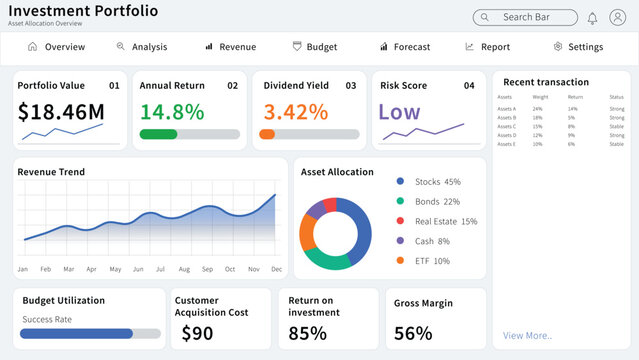Click the Assets B transaction row
The height and width of the screenshot is (360, 639).
[x=561, y=117]
